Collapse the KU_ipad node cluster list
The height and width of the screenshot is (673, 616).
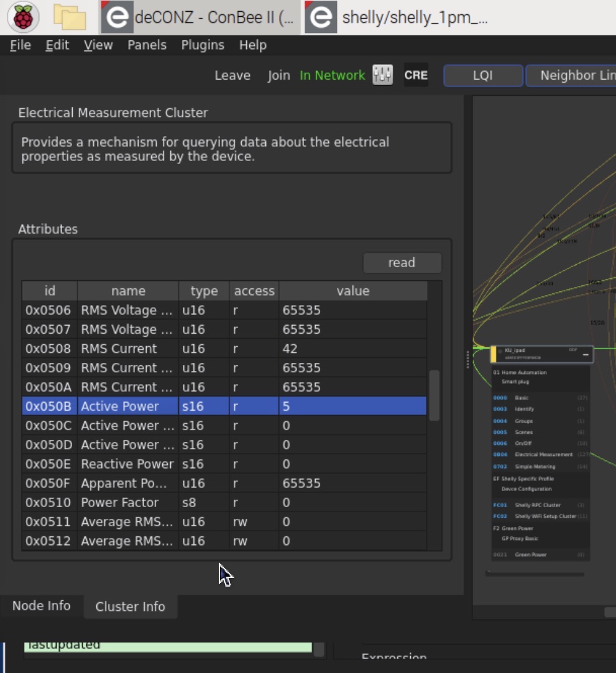coord(586,354)
